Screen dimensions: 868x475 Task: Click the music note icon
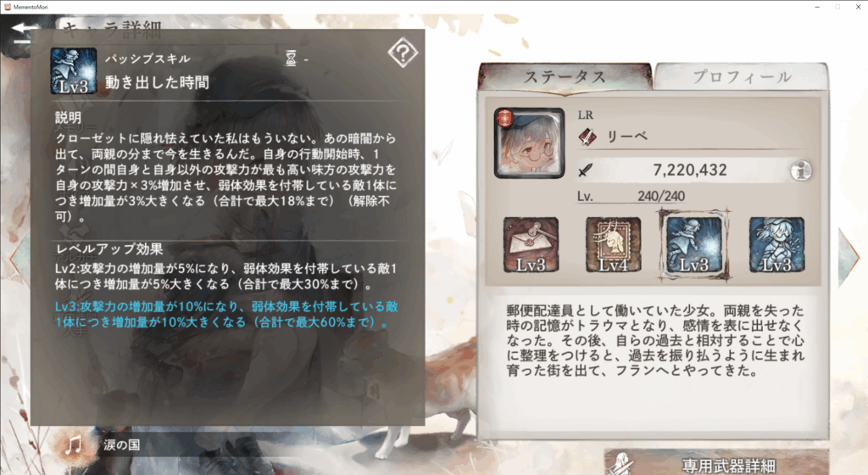(73, 444)
